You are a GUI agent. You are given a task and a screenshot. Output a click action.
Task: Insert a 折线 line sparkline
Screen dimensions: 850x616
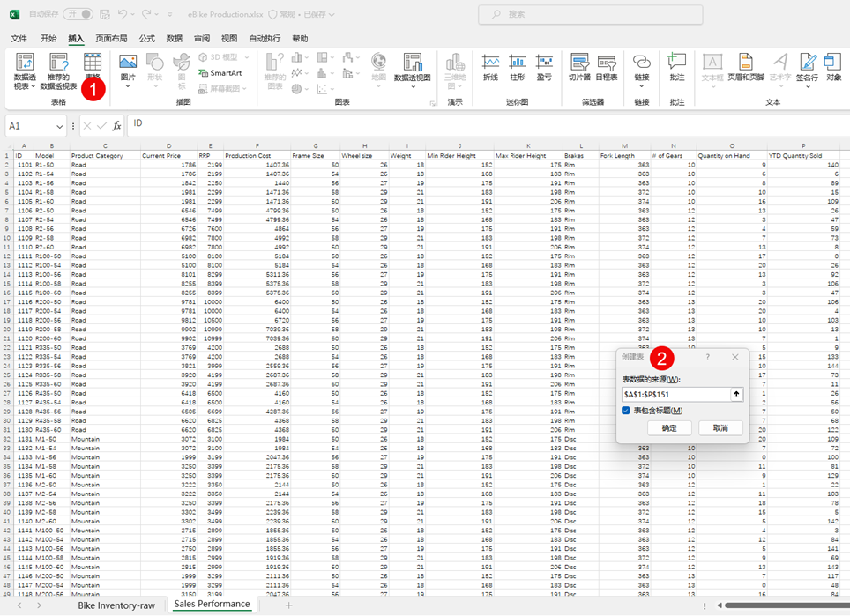(490, 63)
